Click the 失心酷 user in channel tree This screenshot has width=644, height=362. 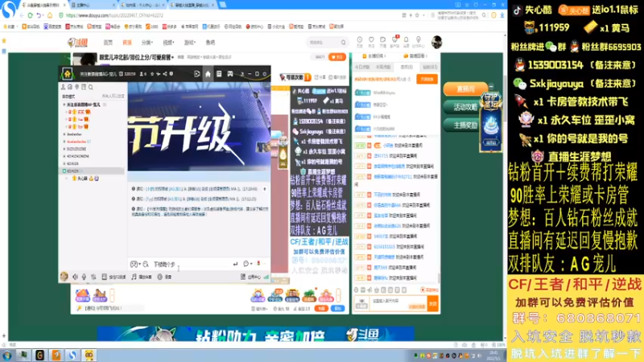click(82, 179)
